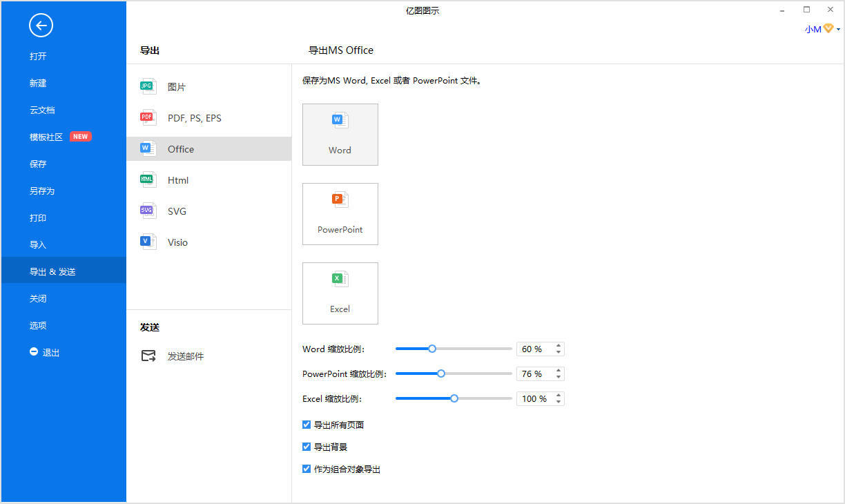Click the HTML file format icon
Viewport: 845px width, 504px height.
148,180
